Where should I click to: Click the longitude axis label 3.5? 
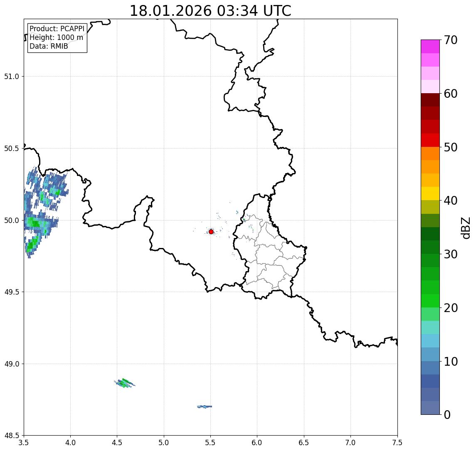coord(24,443)
